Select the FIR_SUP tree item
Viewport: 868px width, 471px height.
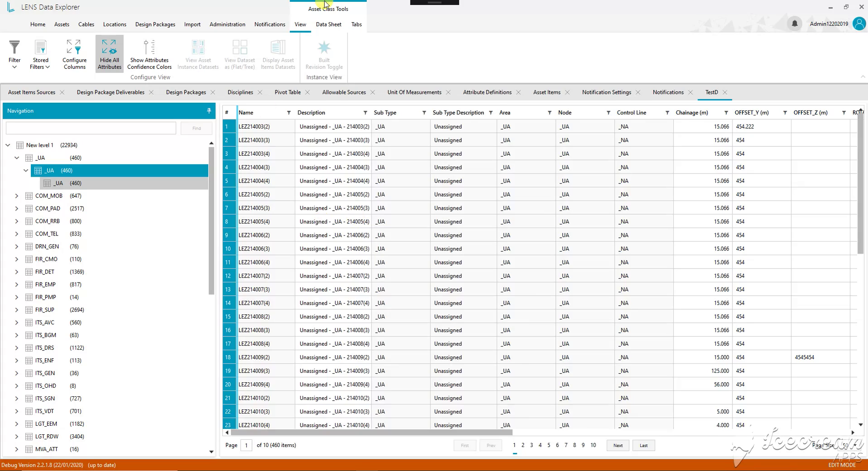[44, 310]
